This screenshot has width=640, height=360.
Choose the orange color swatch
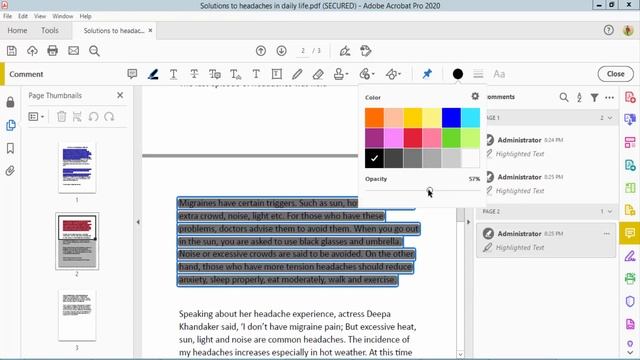point(374,118)
